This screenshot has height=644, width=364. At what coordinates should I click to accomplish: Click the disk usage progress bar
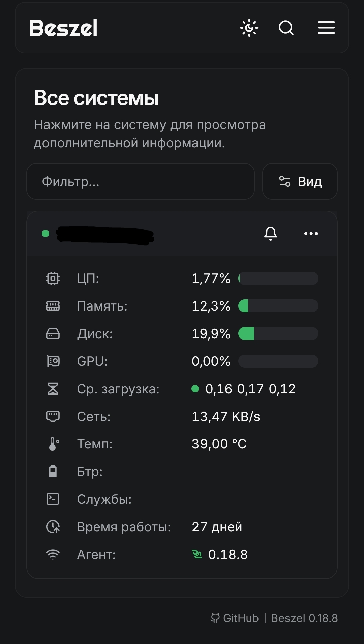[278, 334]
